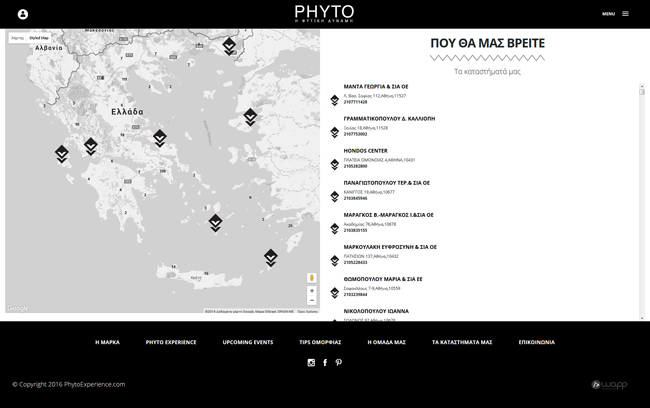Screen dimensions: 650x408
Task: Select the northern Thrace store map marker
Action: pos(229,46)
